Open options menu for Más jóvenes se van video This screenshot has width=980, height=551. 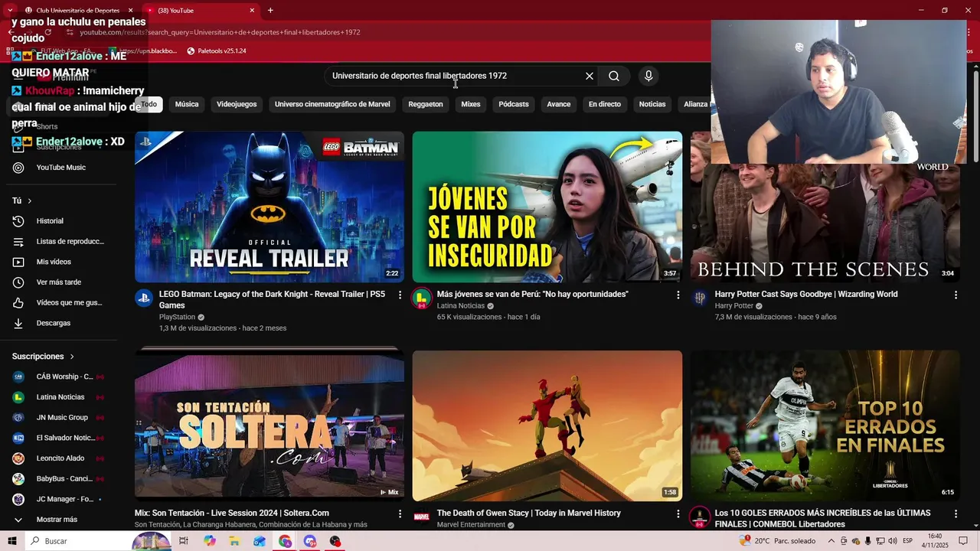(678, 295)
